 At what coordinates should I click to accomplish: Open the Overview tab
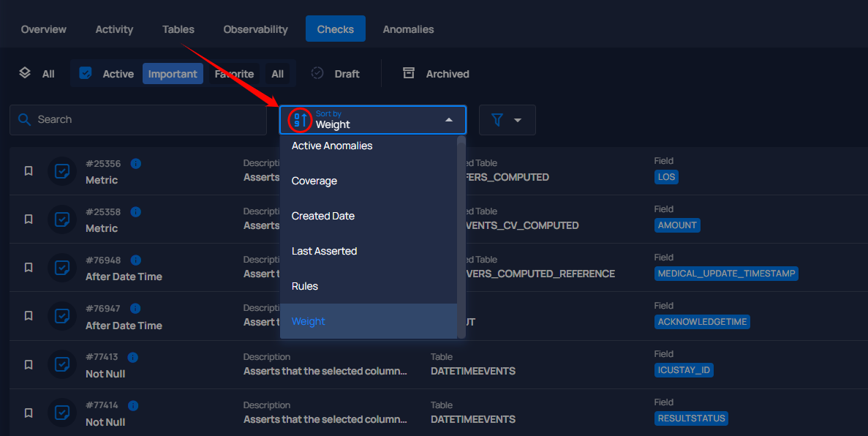[x=44, y=29]
